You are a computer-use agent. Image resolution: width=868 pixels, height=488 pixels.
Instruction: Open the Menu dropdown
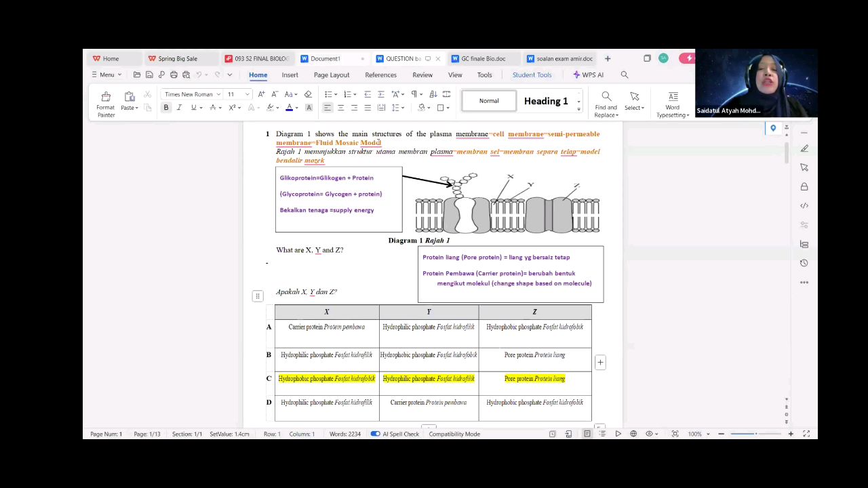107,75
